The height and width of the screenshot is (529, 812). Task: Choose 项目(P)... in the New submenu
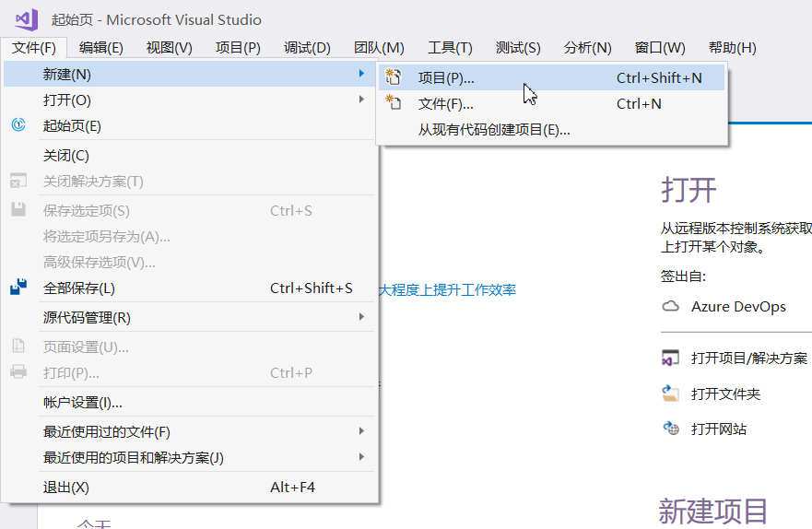coord(551,77)
